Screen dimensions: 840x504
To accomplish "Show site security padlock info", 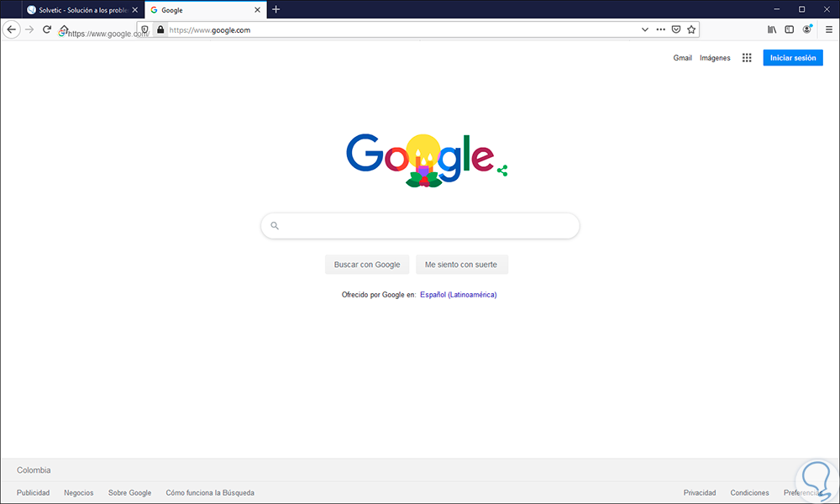I will tap(160, 29).
